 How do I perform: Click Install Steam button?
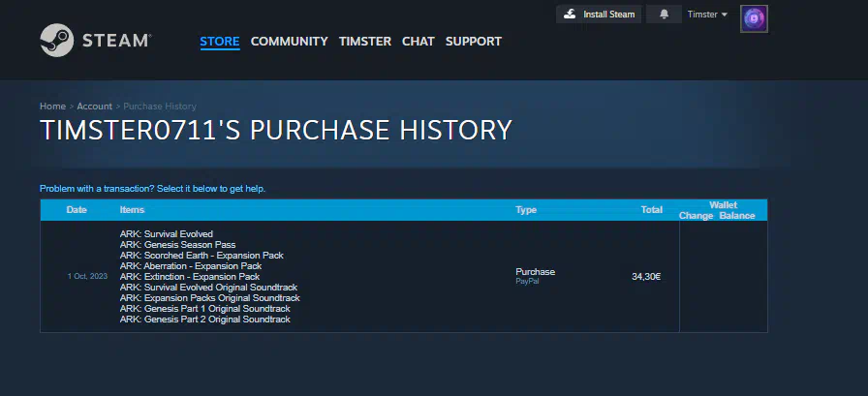599,15
